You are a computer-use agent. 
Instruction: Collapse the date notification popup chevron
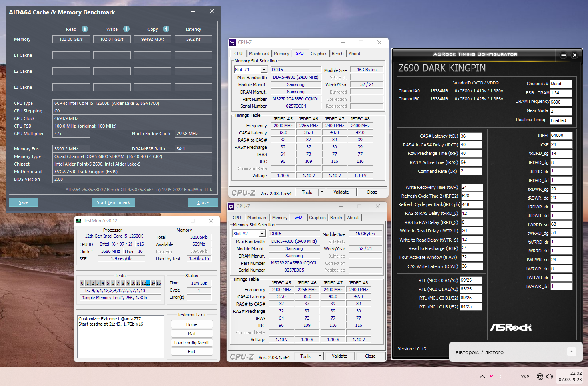pyautogui.click(x=572, y=352)
